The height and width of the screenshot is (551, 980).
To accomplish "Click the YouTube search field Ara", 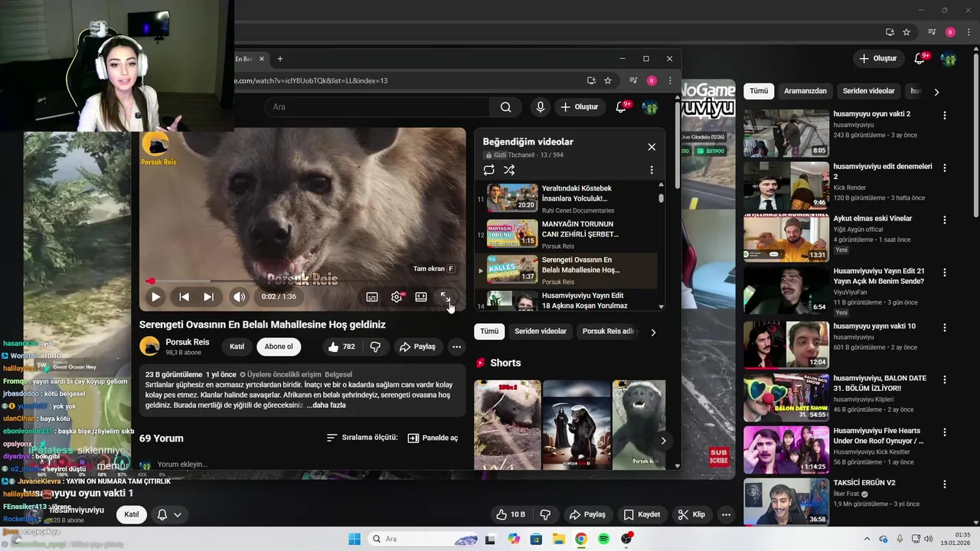I will click(x=377, y=107).
